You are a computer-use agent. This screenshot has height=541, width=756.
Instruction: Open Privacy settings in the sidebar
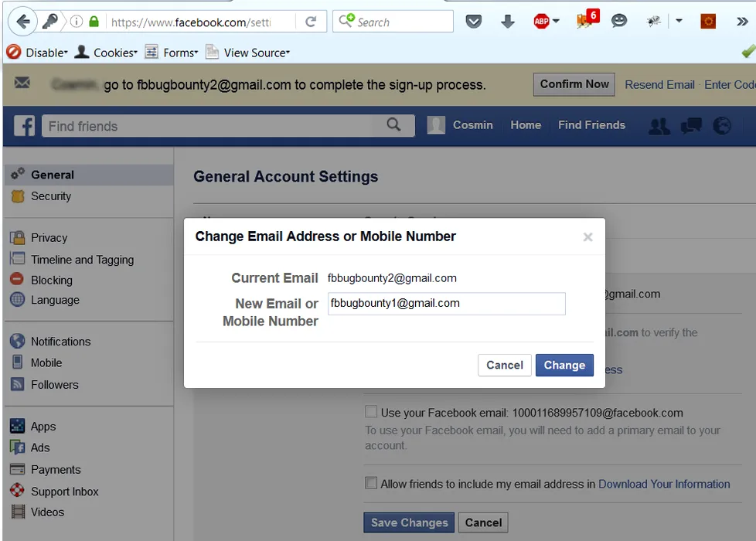click(x=49, y=238)
